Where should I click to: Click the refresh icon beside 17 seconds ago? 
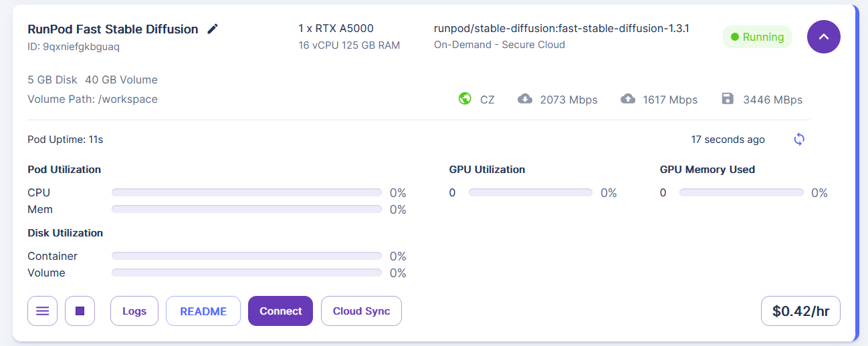[x=799, y=140]
